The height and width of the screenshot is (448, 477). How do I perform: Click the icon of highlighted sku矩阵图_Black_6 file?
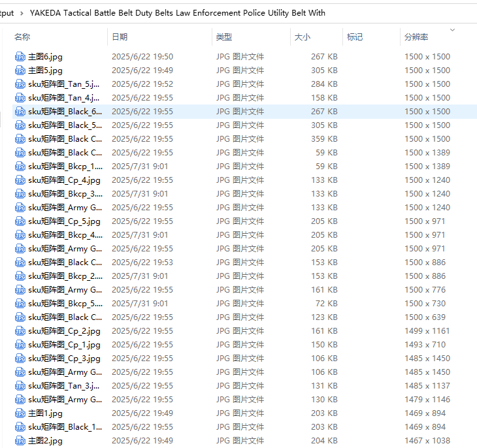tap(20, 111)
